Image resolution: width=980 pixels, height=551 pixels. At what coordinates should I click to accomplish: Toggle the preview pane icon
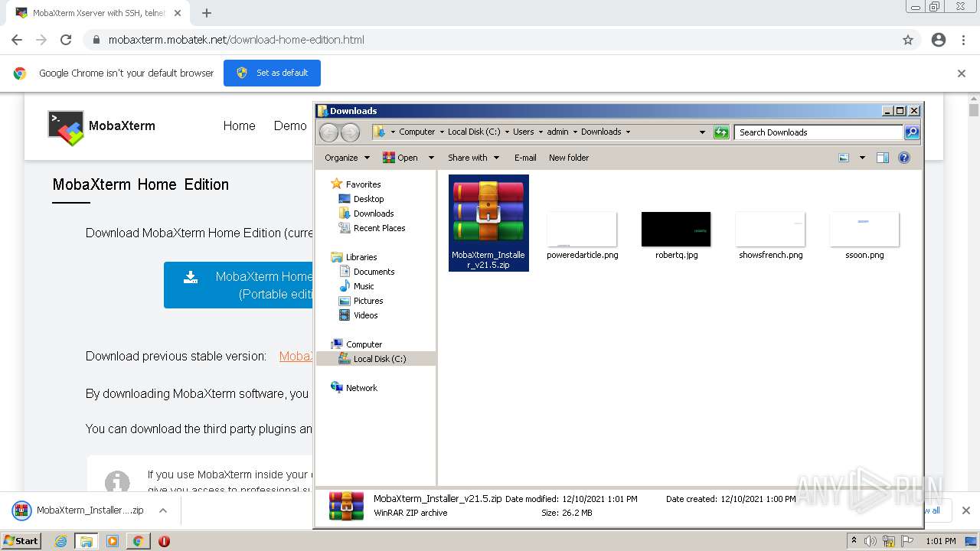coord(883,158)
